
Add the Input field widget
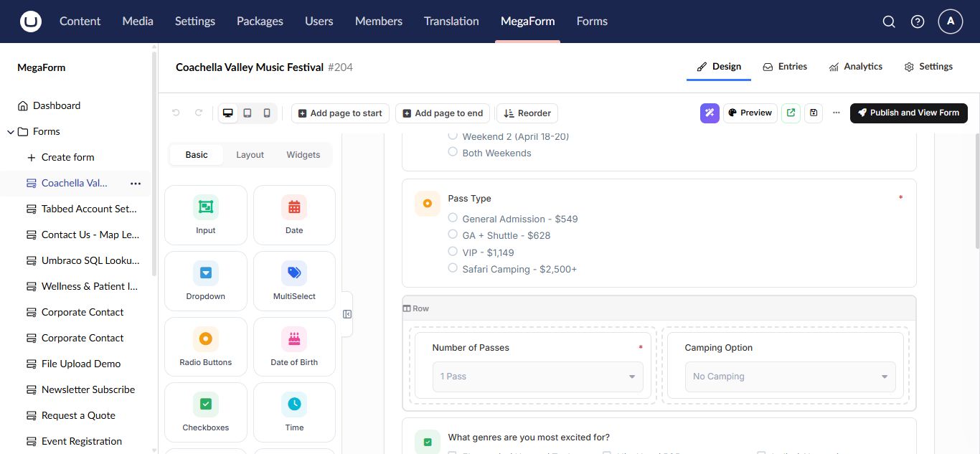[x=206, y=215]
